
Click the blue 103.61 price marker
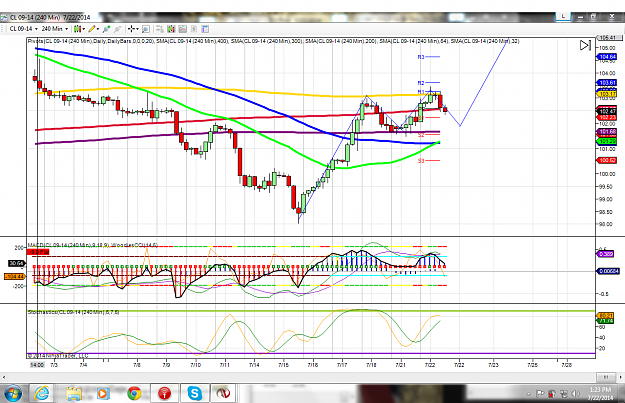pos(607,83)
